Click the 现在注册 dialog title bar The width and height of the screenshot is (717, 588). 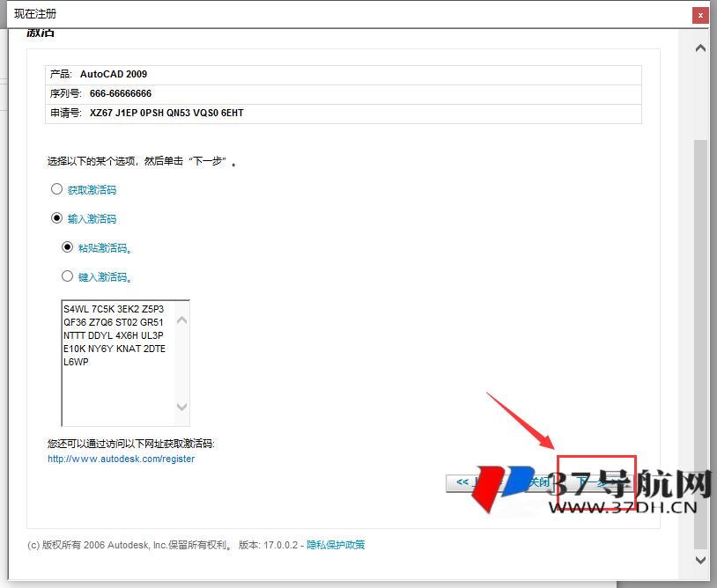264,14
